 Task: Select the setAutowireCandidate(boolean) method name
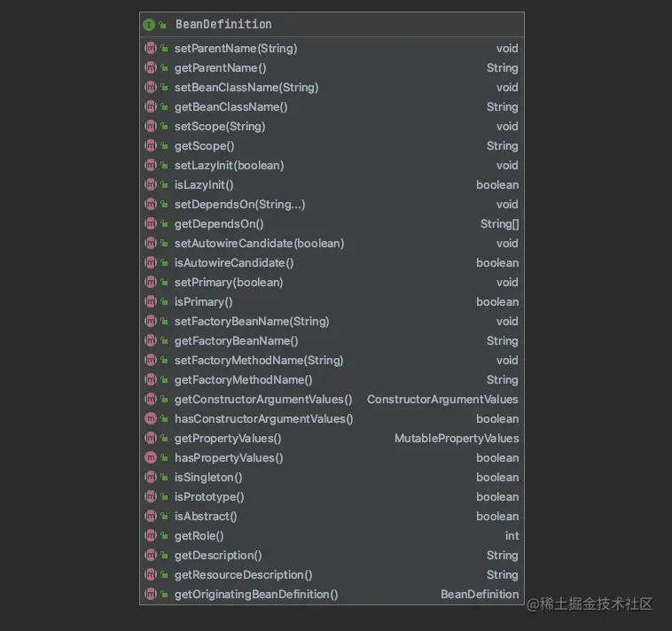point(259,244)
